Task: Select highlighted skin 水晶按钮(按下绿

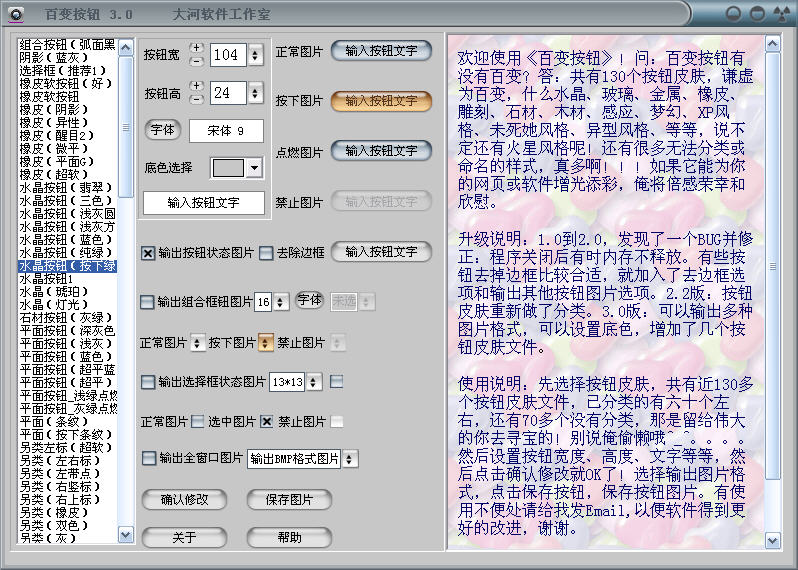Action: pos(68,266)
